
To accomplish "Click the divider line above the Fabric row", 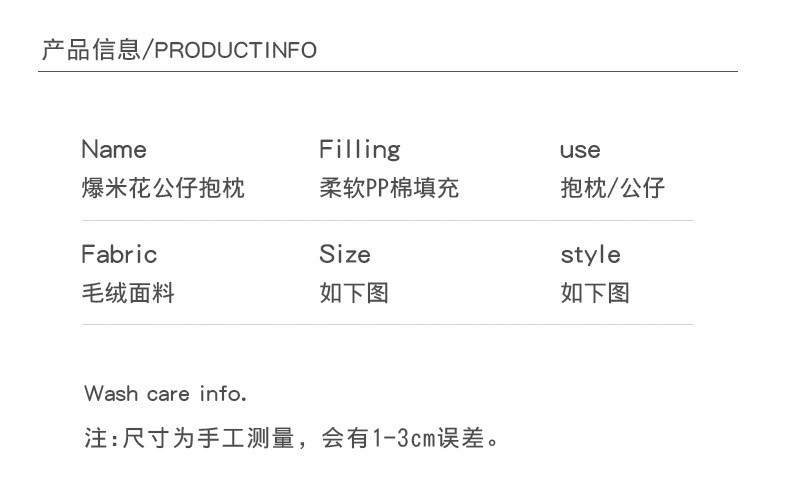I will 387,220.
